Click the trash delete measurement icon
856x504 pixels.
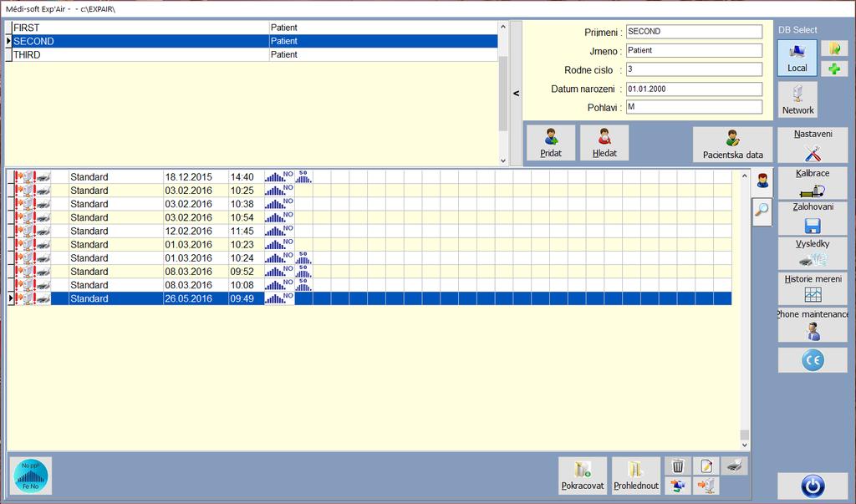(x=678, y=466)
